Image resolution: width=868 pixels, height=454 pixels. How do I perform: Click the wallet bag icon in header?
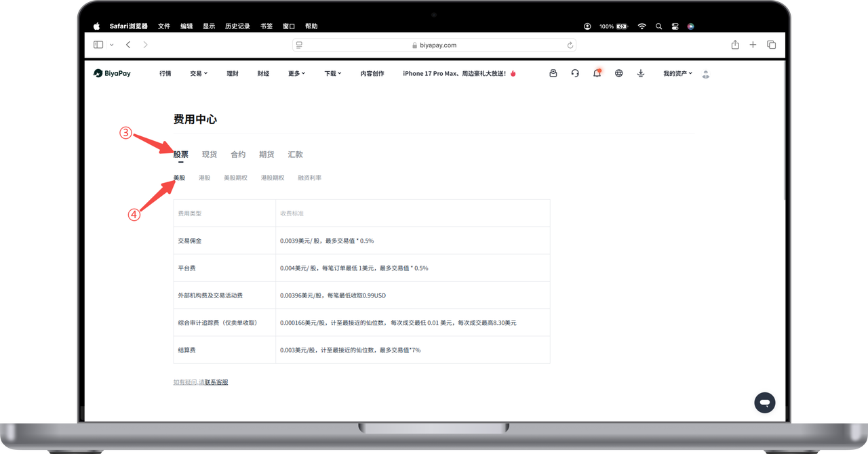tap(553, 73)
